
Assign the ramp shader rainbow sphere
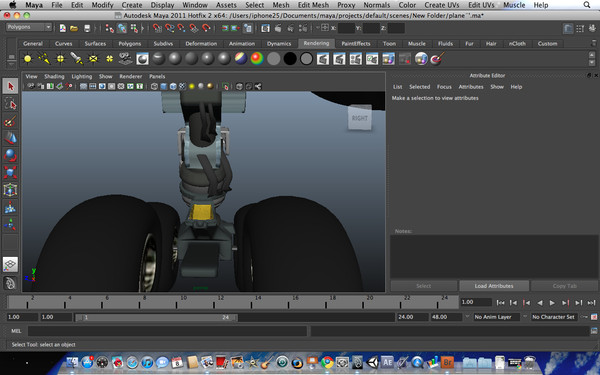tap(257, 59)
